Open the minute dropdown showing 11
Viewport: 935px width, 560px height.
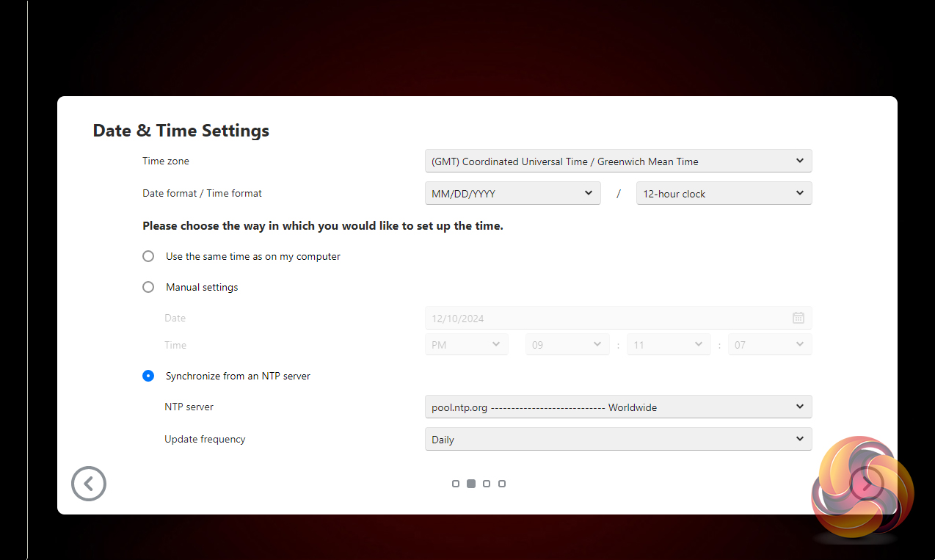(x=669, y=344)
